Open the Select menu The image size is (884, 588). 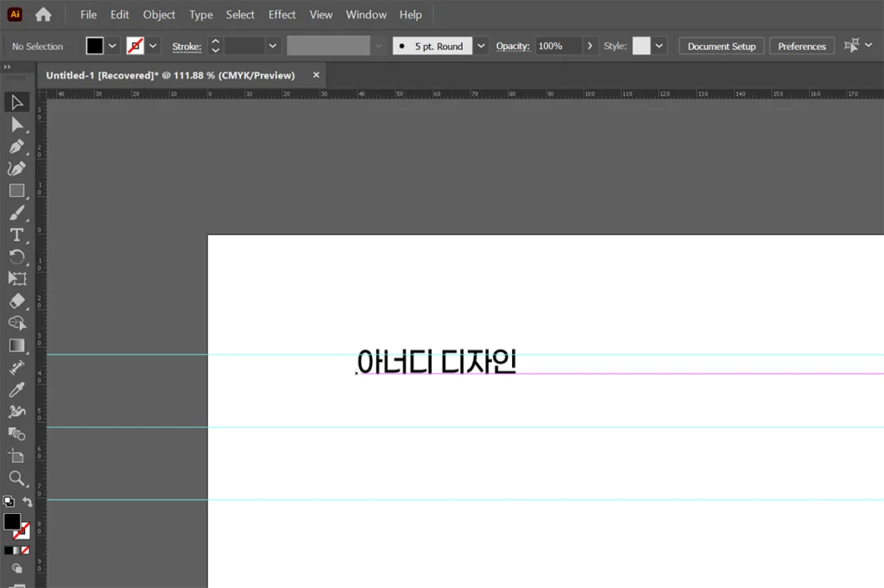240,15
